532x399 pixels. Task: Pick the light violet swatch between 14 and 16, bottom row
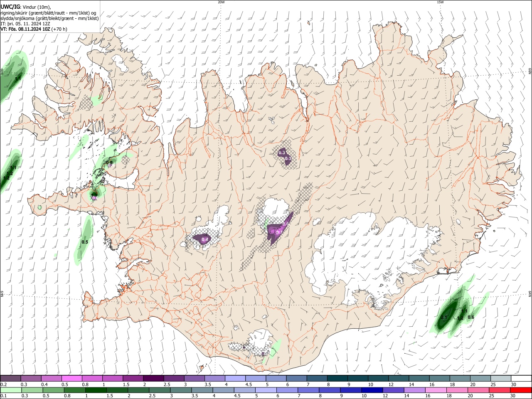click(x=414, y=390)
